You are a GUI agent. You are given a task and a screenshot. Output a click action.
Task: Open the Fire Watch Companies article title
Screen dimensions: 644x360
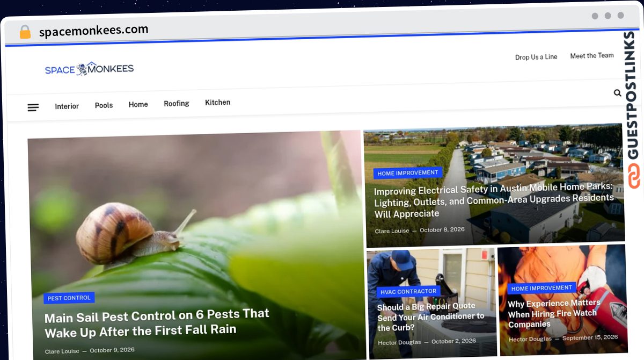pyautogui.click(x=554, y=313)
